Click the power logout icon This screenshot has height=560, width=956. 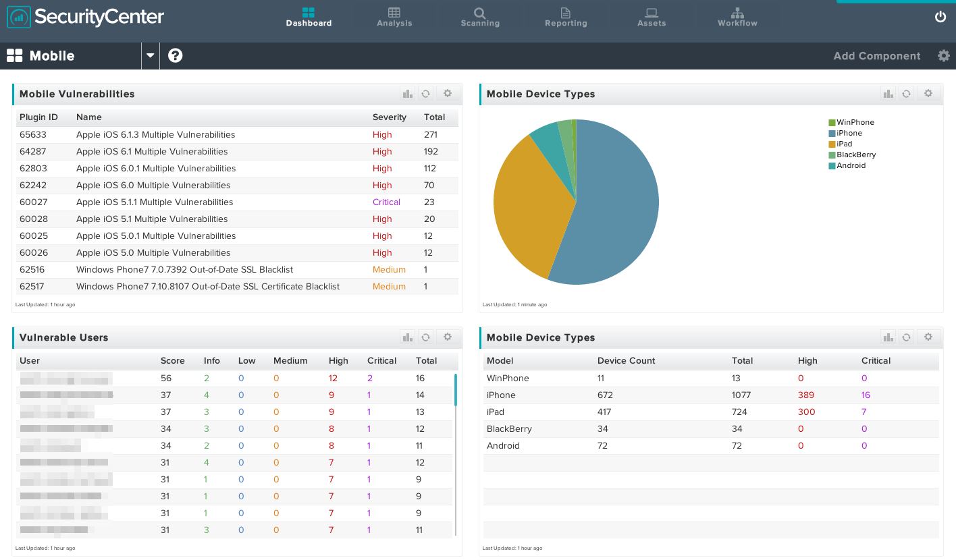(940, 17)
